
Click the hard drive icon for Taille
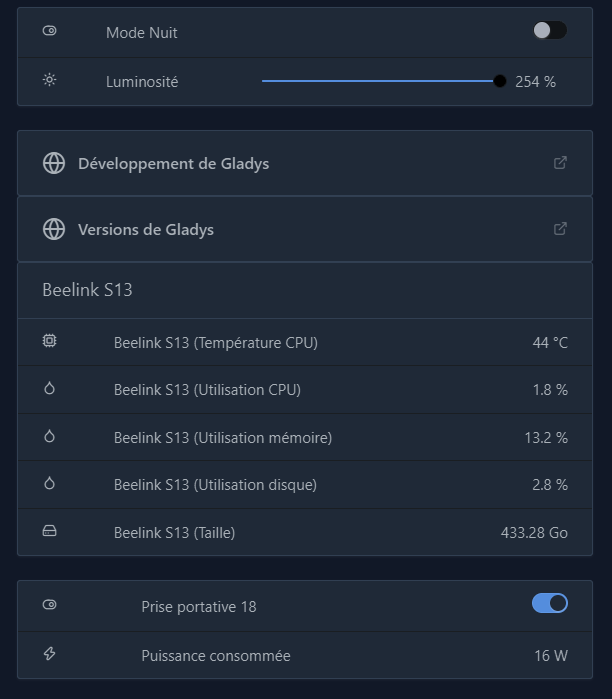tap(49, 531)
